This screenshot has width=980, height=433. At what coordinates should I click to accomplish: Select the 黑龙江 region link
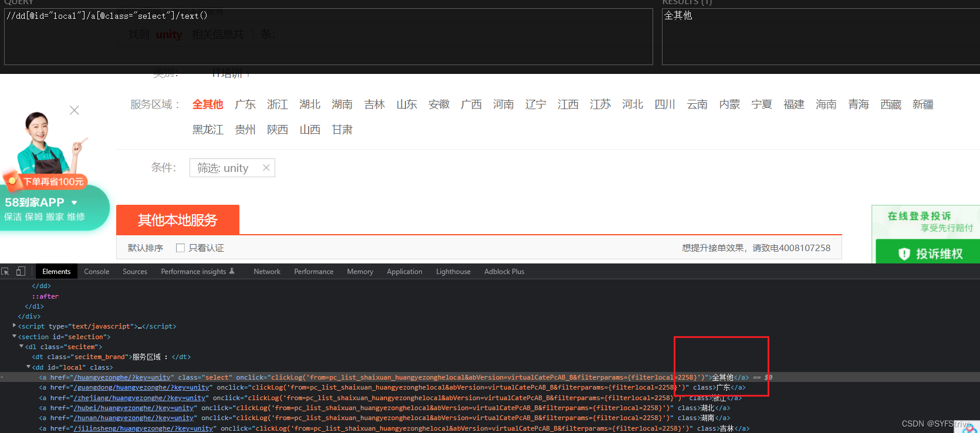pyautogui.click(x=208, y=130)
